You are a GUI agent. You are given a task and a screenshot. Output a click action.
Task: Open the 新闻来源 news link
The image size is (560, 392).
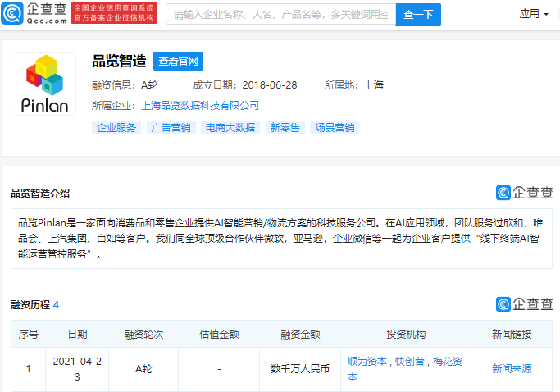[x=512, y=368]
